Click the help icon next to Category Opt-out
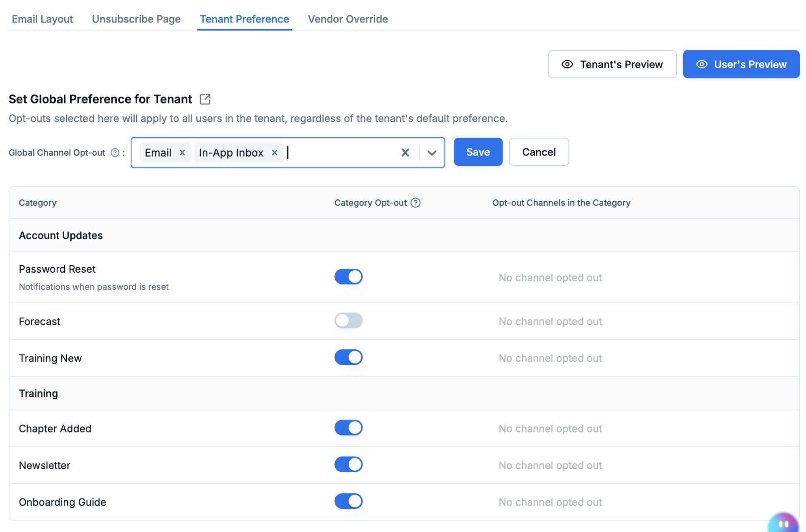This screenshot has width=806, height=532. click(x=416, y=203)
